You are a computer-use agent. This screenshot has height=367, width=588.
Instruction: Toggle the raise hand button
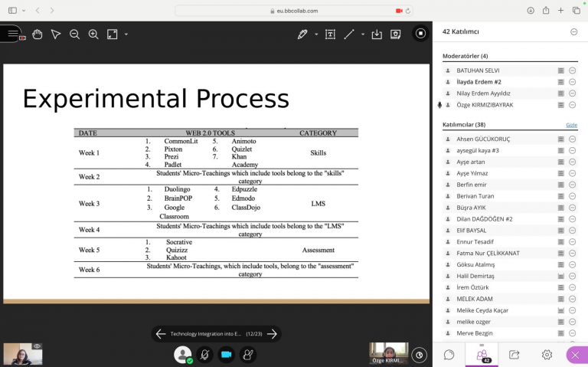point(248,354)
